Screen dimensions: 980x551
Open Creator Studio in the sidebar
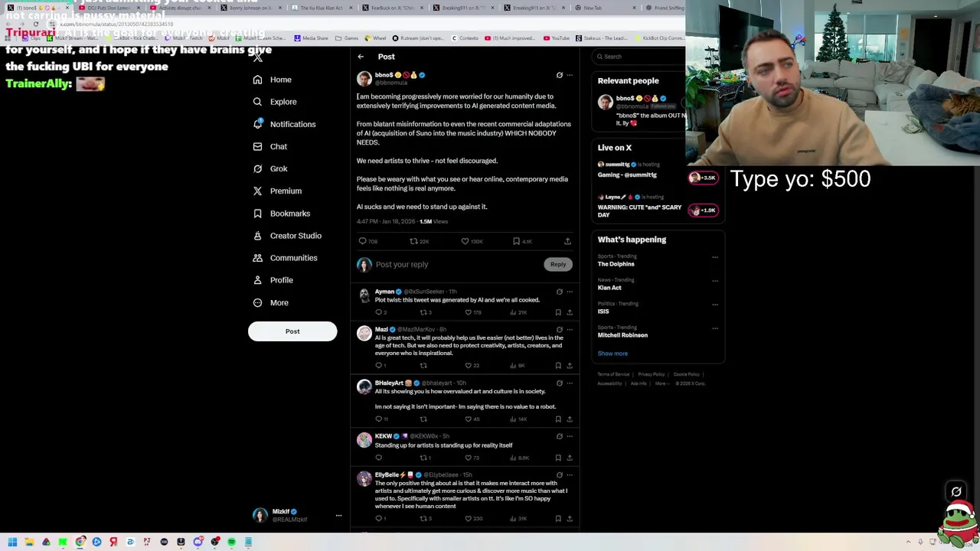(287, 236)
